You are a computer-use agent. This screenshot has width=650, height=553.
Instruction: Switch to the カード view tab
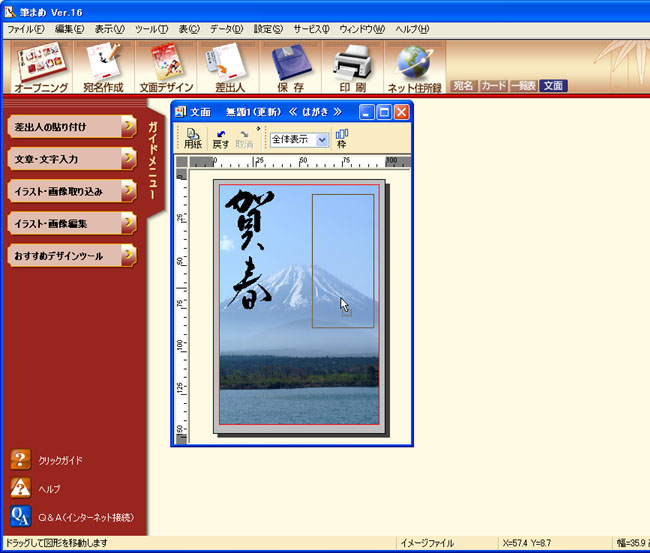tap(493, 86)
